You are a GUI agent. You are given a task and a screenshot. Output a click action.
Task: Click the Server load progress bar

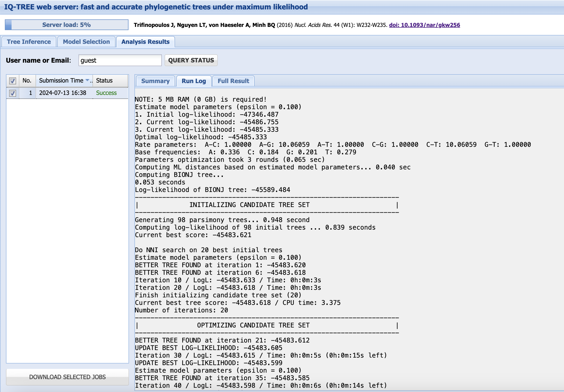tap(67, 25)
